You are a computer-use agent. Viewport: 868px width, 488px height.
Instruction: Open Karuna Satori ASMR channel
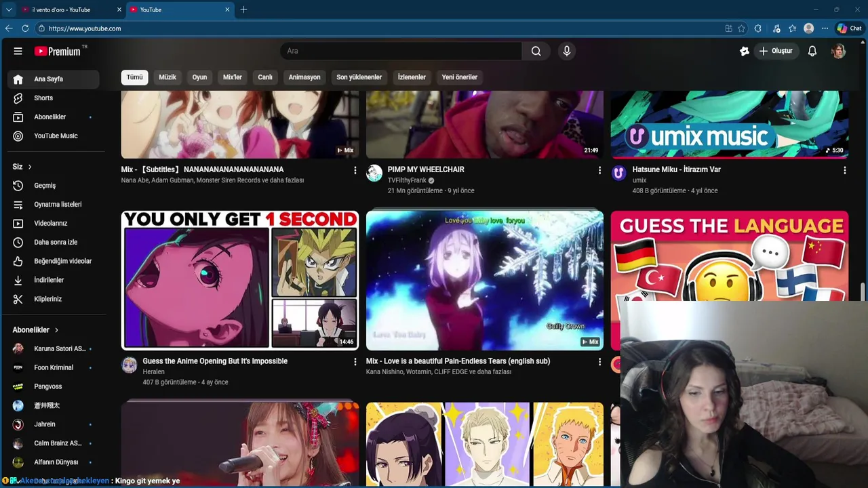coord(54,349)
